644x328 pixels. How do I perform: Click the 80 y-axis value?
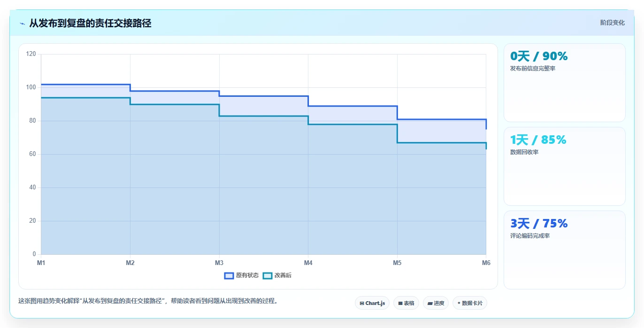click(32, 121)
